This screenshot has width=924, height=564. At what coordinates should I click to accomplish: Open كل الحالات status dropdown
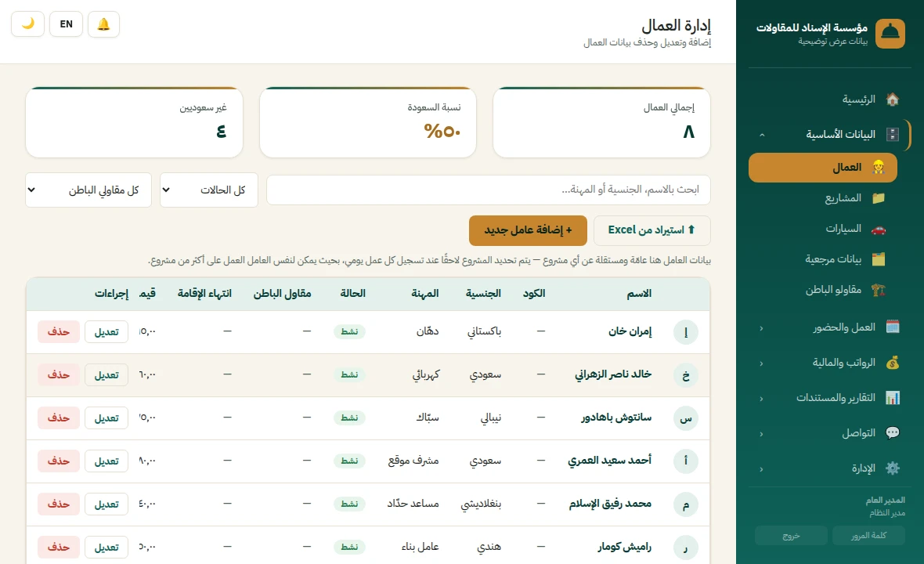pyautogui.click(x=208, y=190)
